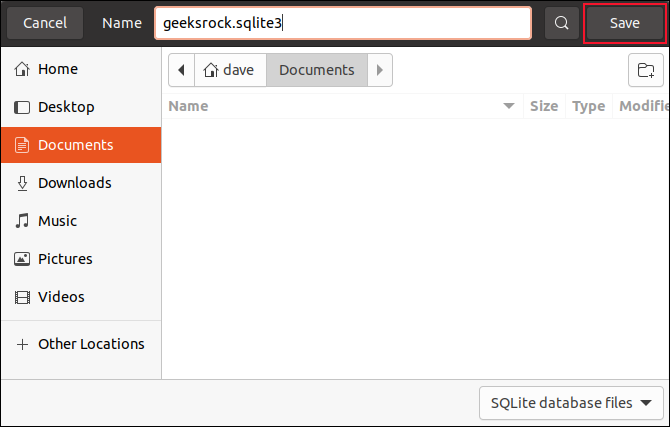This screenshot has height=427, width=670.
Task: Click the create new folder icon
Action: pyautogui.click(x=646, y=70)
